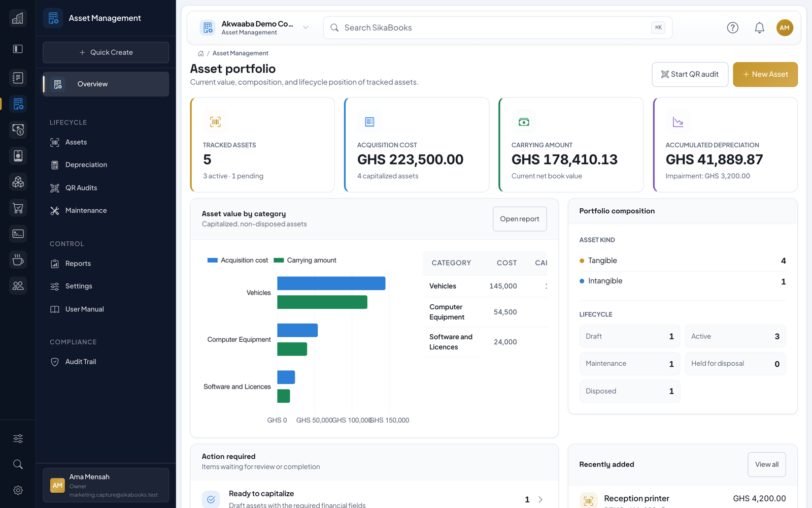Toggle the Carrying amount legend swatch
Viewport: 812px width, 508px height.
pyautogui.click(x=279, y=260)
